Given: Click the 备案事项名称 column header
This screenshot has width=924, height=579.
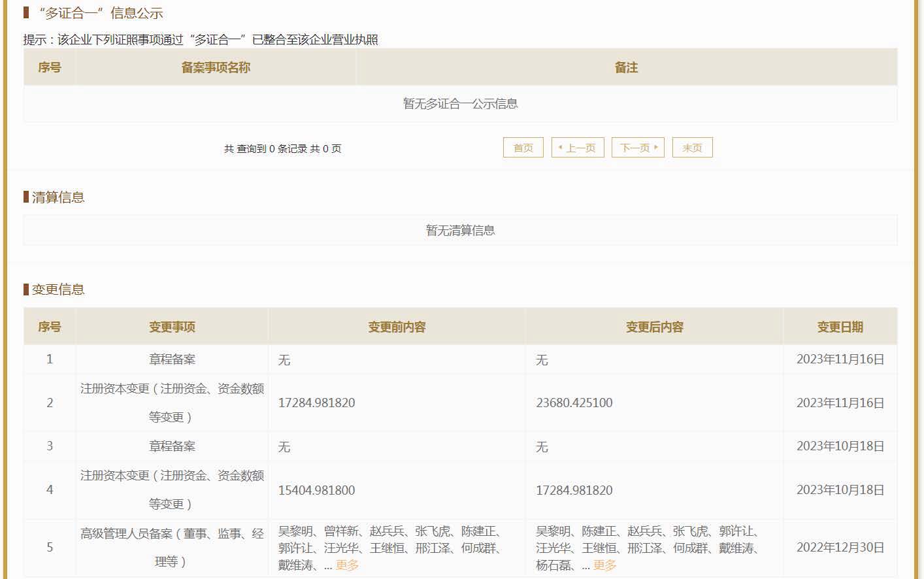Looking at the screenshot, I should point(216,67).
